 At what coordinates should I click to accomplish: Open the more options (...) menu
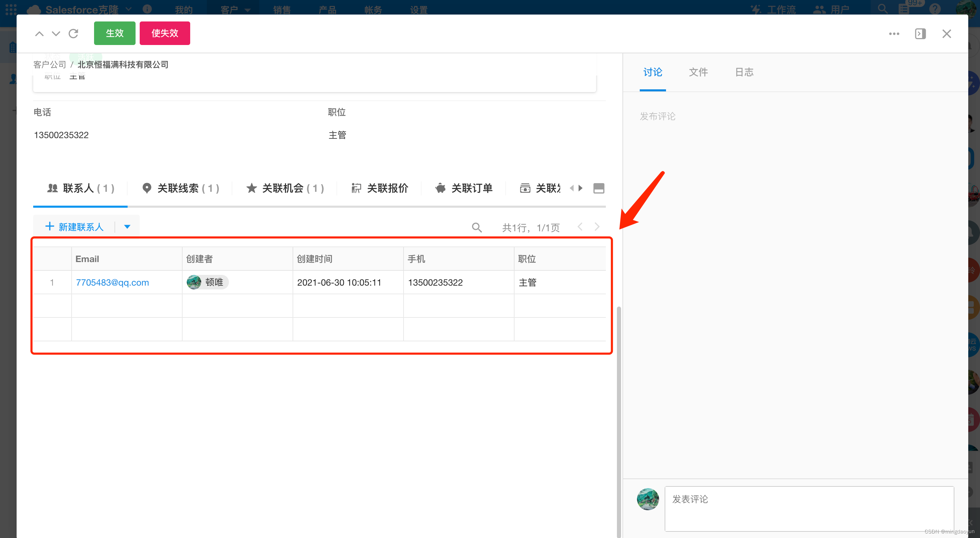[894, 34]
